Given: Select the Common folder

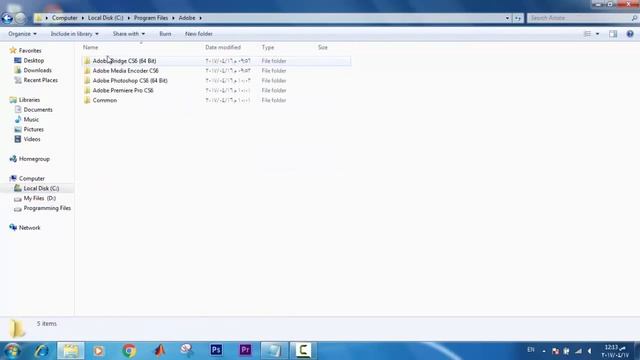Looking at the screenshot, I should [104, 100].
